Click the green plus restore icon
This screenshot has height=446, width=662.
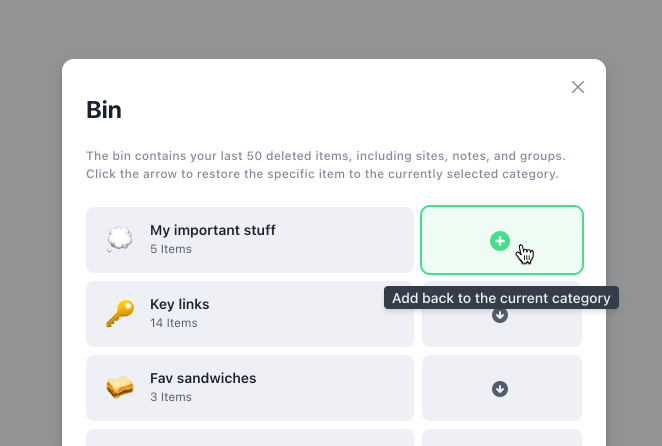pyautogui.click(x=499, y=241)
